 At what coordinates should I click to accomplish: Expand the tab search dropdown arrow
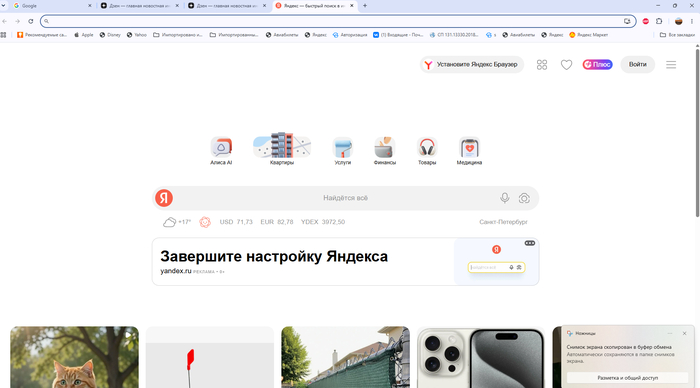pos(4,5)
